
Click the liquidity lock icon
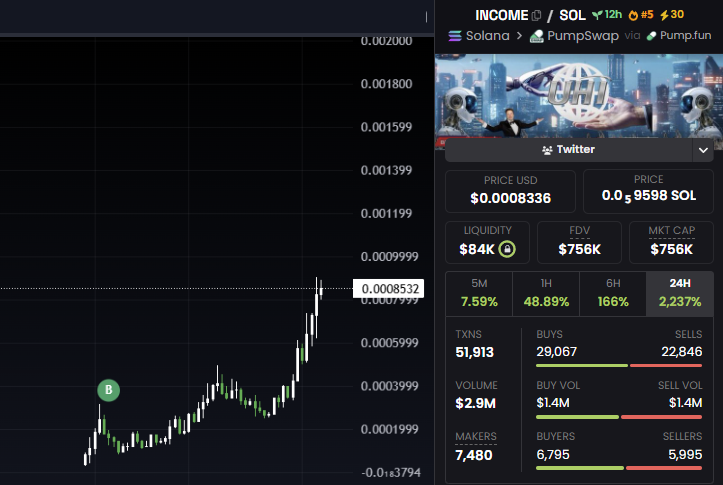coord(507,249)
